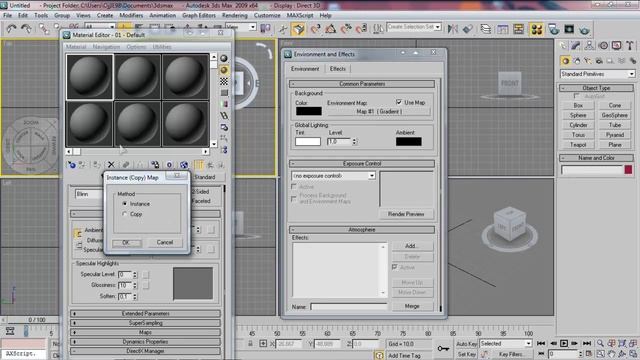Collapse the Common Parameters rollout
640x360 pixels.
pyautogui.click(x=362, y=84)
